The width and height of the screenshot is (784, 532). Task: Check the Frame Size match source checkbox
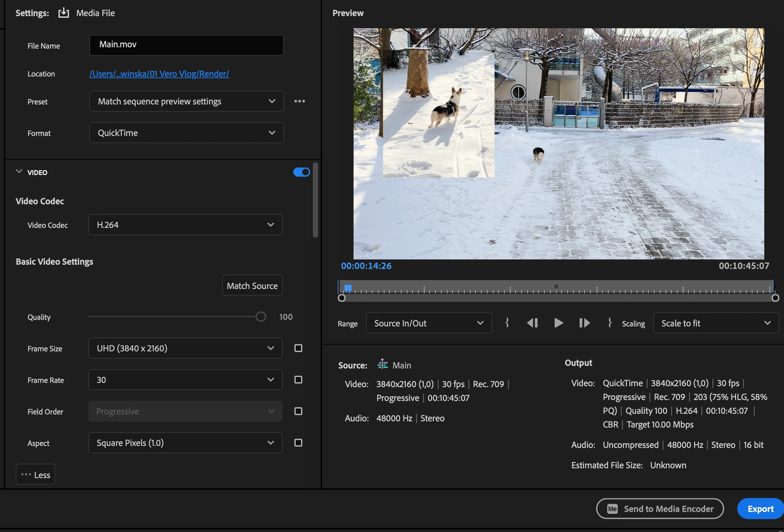298,348
